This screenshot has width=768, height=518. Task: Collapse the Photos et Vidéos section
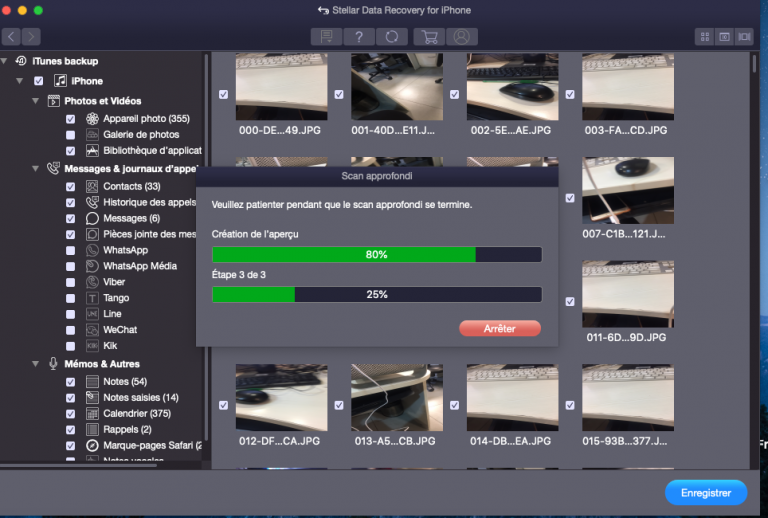click(35, 101)
